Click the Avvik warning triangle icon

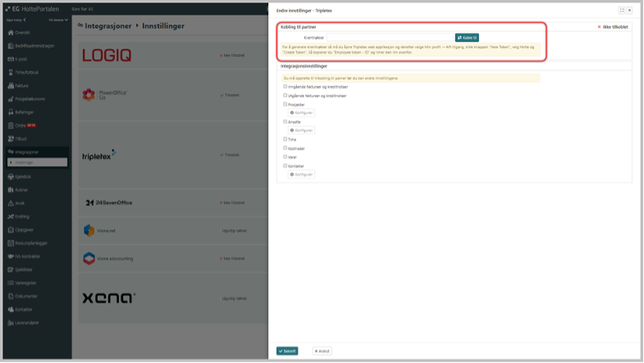[11, 203]
